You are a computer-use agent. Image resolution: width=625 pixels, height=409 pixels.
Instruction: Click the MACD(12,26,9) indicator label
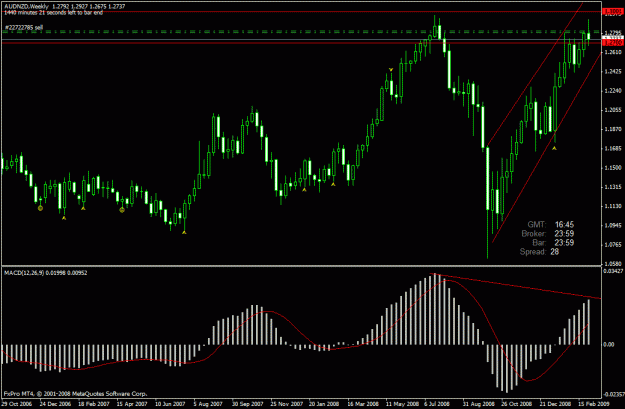[45, 273]
